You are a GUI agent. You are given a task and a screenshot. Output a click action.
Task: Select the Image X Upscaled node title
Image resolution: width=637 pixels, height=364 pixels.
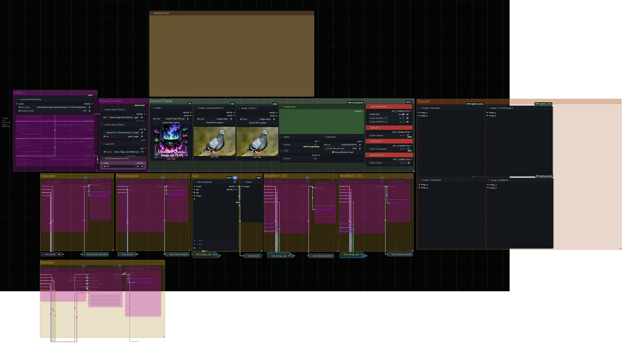(430, 108)
